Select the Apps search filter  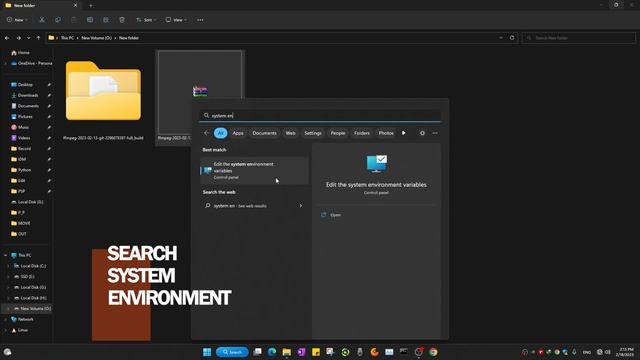click(x=238, y=133)
